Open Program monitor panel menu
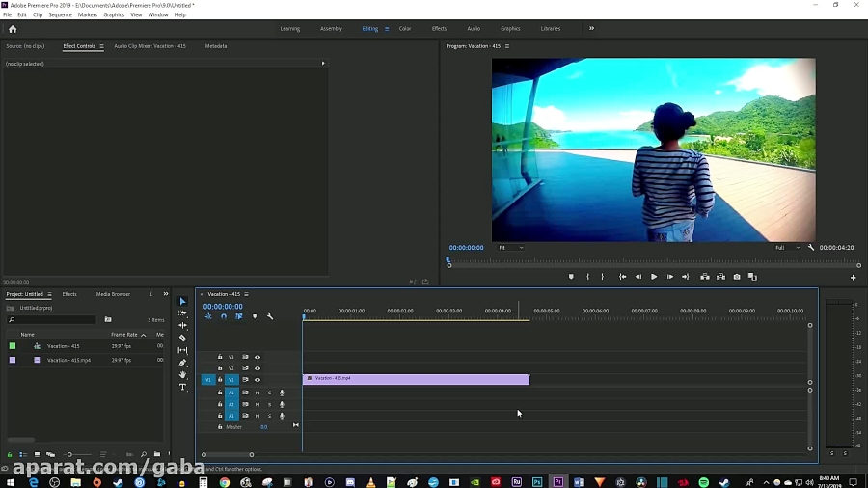This screenshot has width=868, height=488. (507, 46)
